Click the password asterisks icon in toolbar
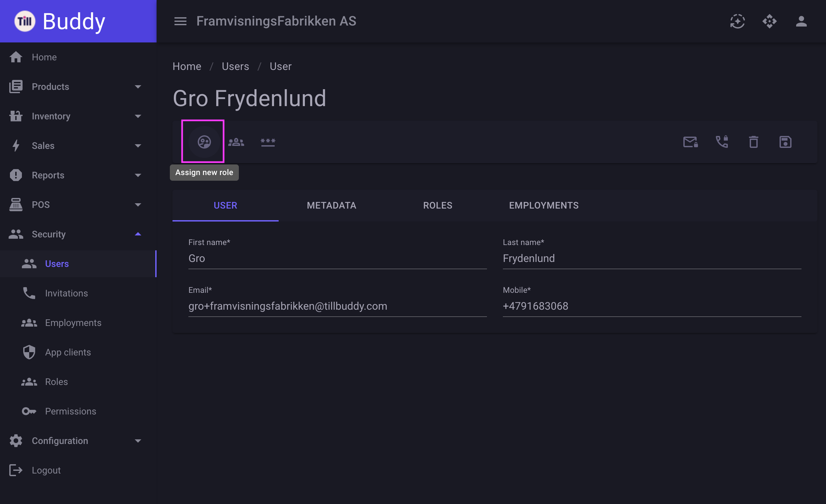 point(268,142)
